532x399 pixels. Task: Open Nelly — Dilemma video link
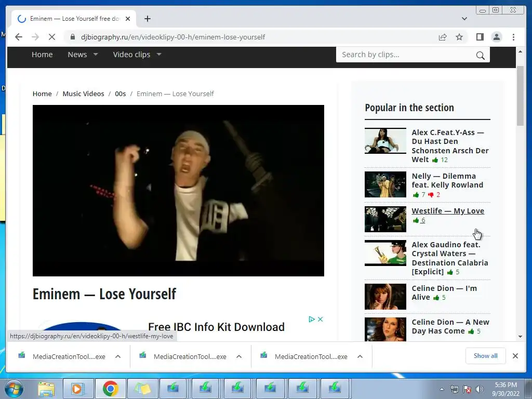447,180
